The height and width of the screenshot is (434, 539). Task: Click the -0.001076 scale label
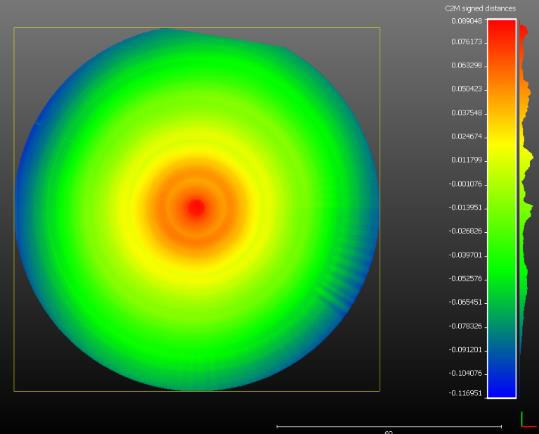[465, 184]
